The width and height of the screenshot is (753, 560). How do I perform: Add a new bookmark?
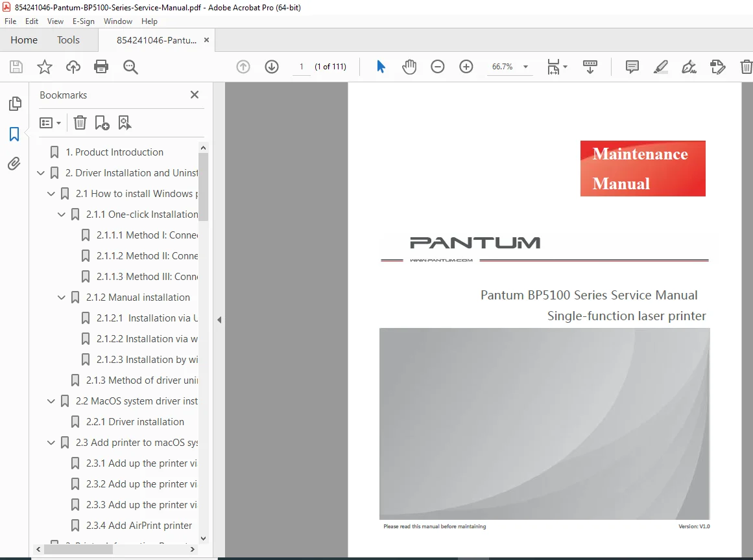coord(102,123)
